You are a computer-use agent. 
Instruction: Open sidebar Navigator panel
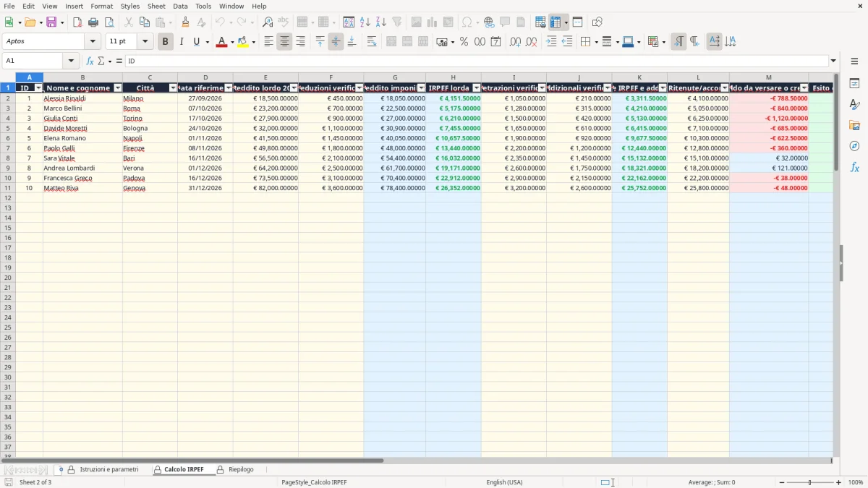[854, 146]
